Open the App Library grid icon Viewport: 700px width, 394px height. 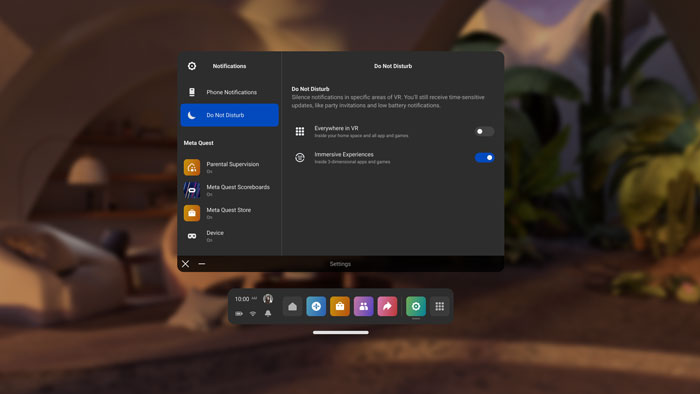coord(440,307)
